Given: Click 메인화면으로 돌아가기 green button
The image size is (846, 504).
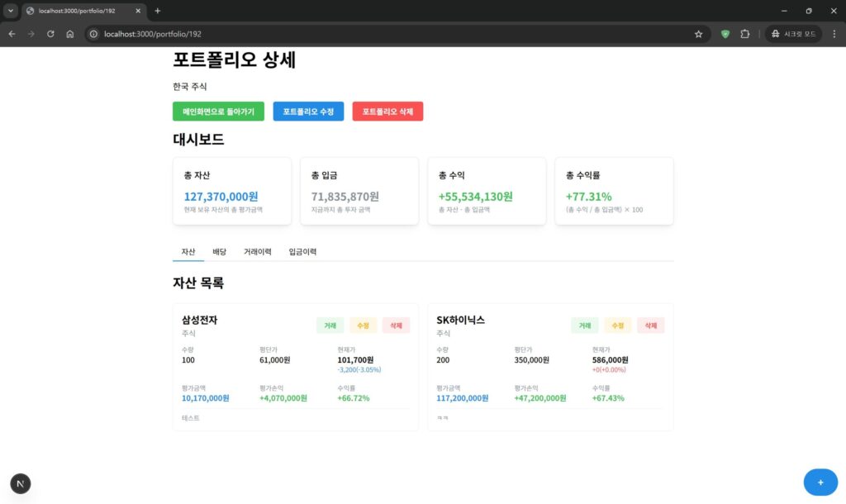Looking at the screenshot, I should pos(218,112).
